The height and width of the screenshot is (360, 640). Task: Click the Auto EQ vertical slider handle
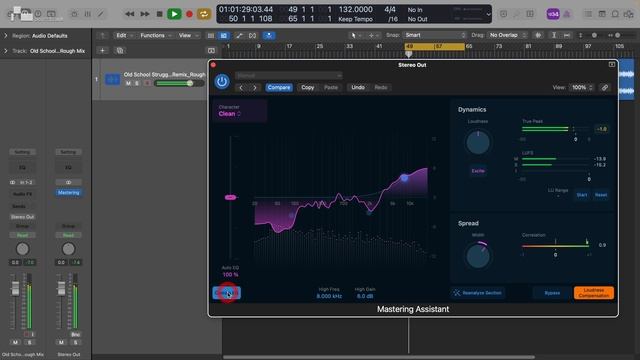(230, 198)
